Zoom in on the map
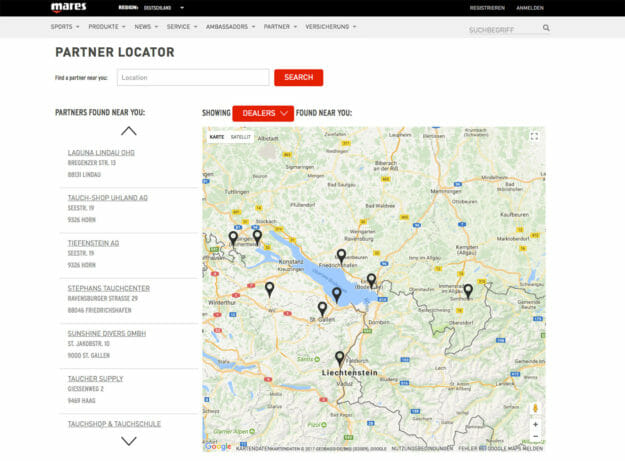Viewport: 625px width, 461px height. click(535, 424)
